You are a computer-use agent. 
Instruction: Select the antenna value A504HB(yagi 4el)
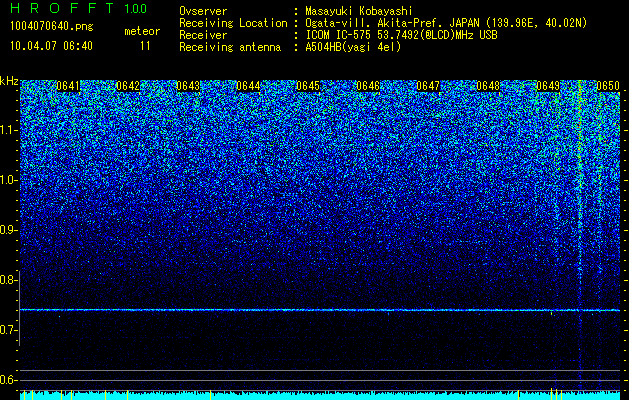coord(353,47)
